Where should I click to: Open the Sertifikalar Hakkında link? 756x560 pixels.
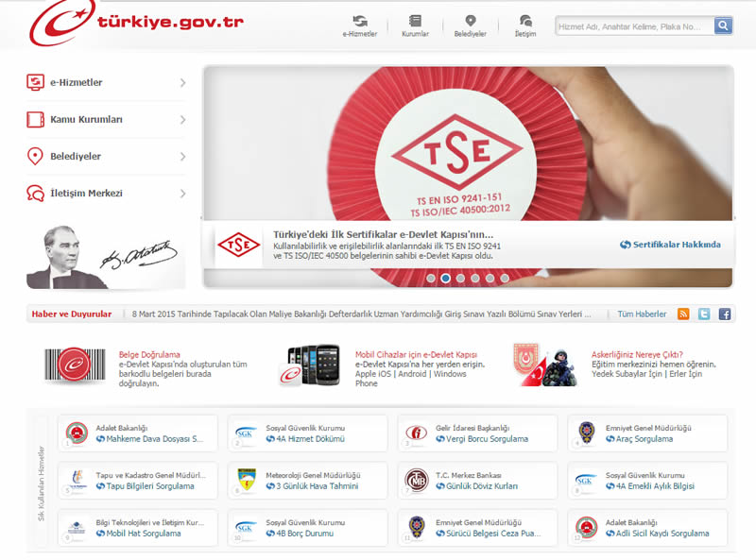pyautogui.click(x=671, y=245)
